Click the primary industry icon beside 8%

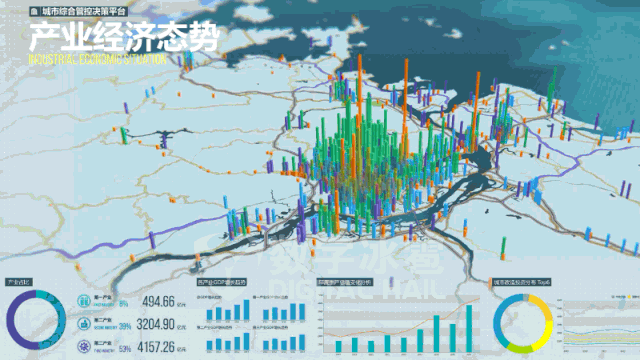pyautogui.click(x=84, y=301)
